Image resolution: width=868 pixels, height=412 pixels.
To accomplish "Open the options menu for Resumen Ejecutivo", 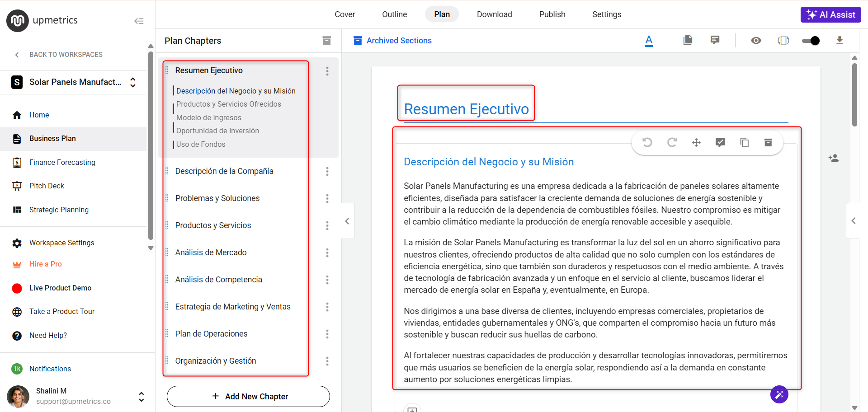I will point(327,71).
